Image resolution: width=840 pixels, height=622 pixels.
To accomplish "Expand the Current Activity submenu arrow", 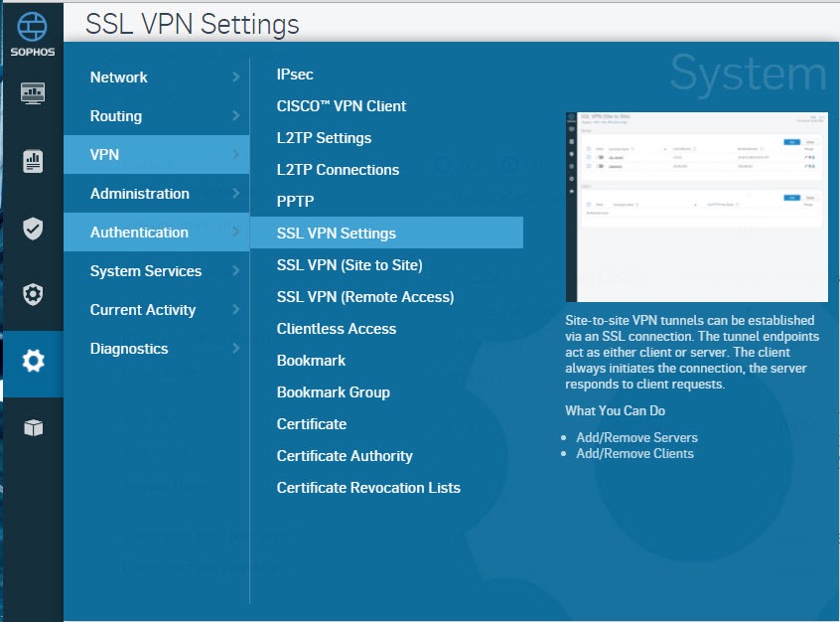I will pos(235,309).
